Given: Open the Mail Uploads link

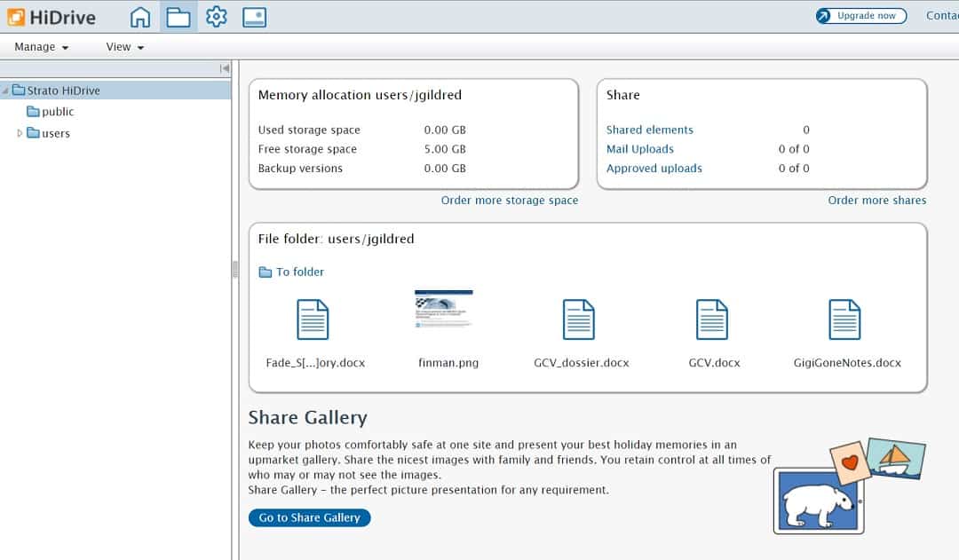Looking at the screenshot, I should click(639, 148).
